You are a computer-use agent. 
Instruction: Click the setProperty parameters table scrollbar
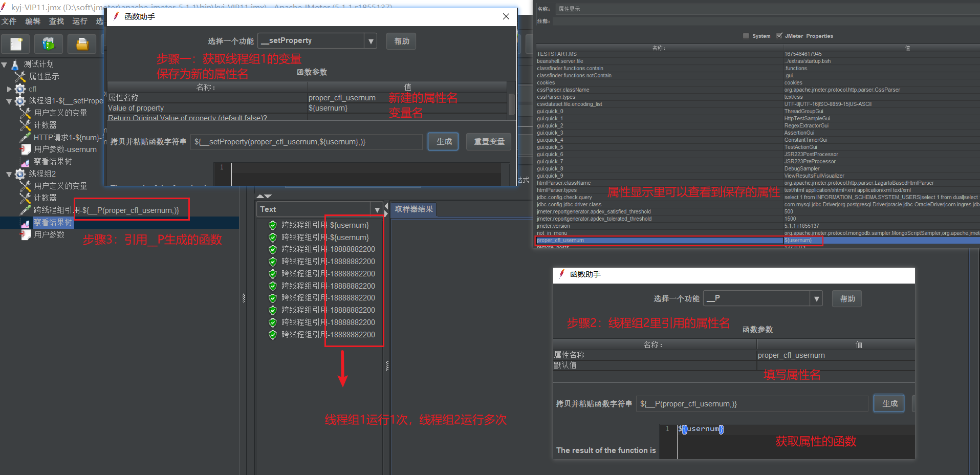[x=511, y=104]
